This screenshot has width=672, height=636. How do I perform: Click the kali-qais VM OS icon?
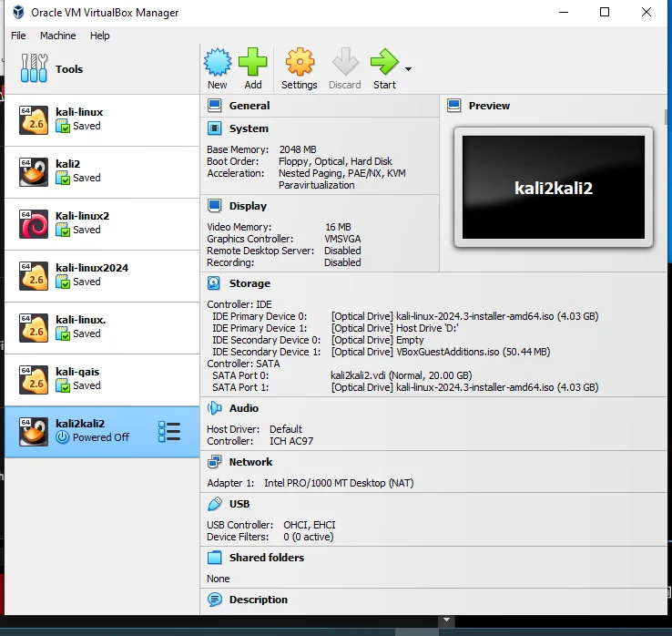(x=34, y=380)
